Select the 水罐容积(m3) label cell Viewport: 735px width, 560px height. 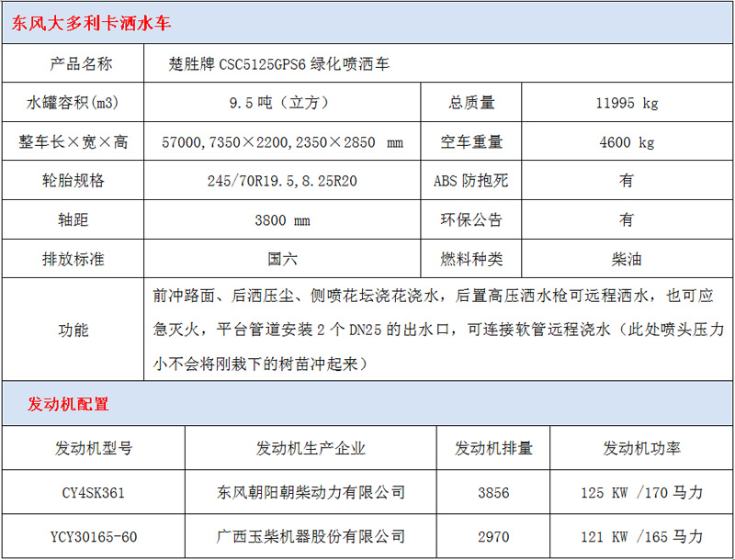click(x=73, y=103)
